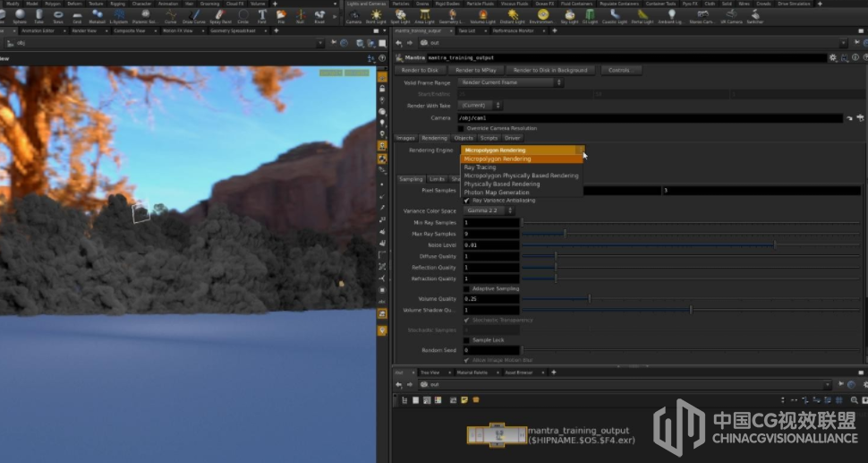868x463 pixels.
Task: Add a VR Camera from the shelf
Action: [x=731, y=16]
